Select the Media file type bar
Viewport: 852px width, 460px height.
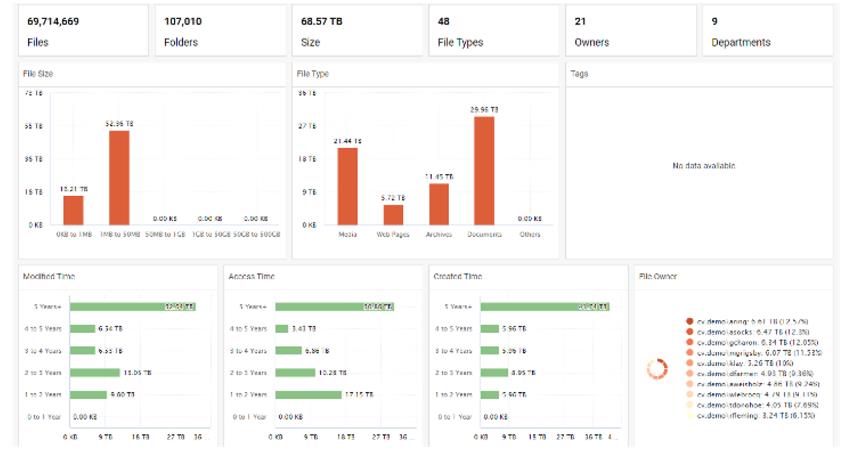click(348, 187)
